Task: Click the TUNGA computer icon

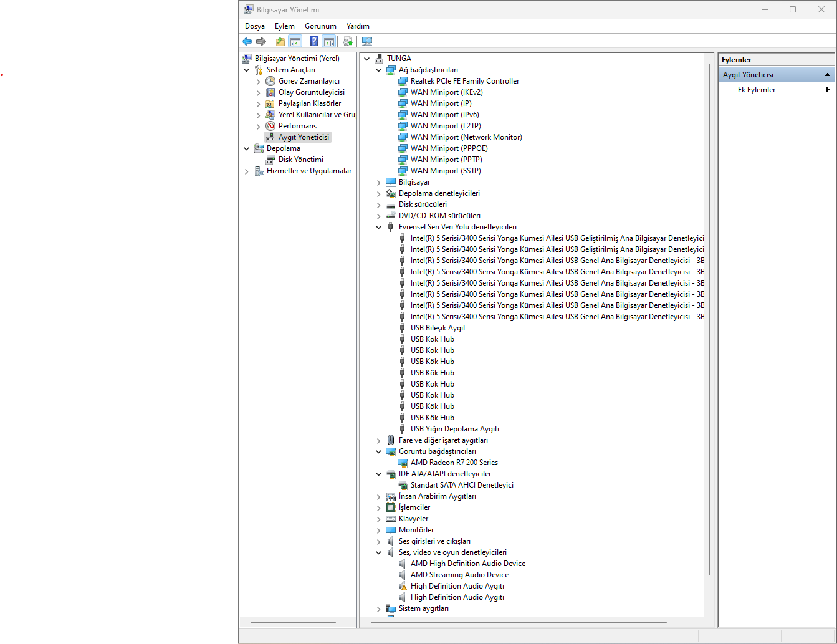Action: tap(379, 59)
